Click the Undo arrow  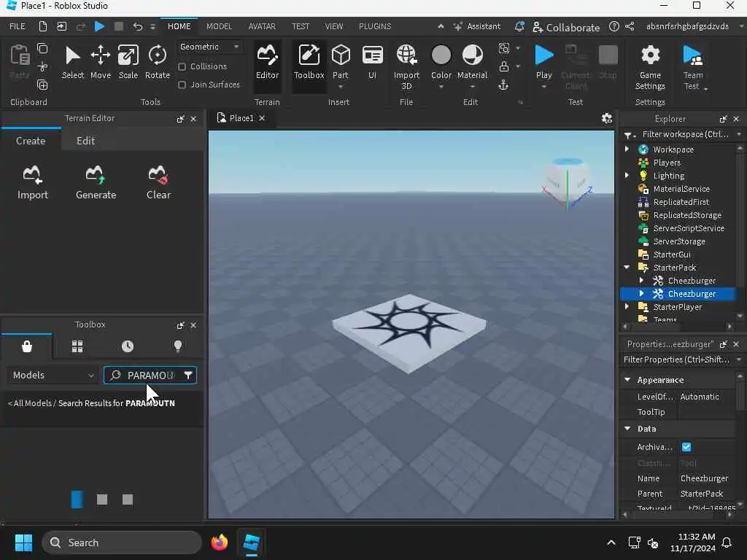point(138,26)
